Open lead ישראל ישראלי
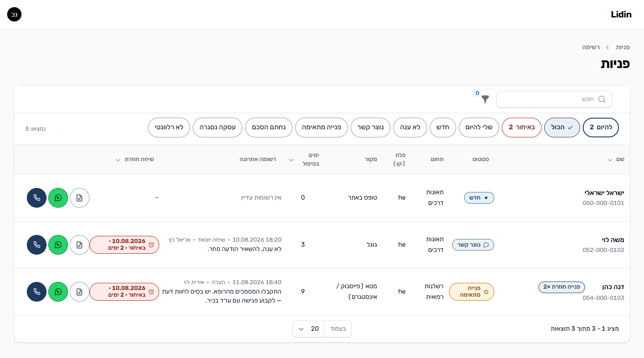 point(604,193)
